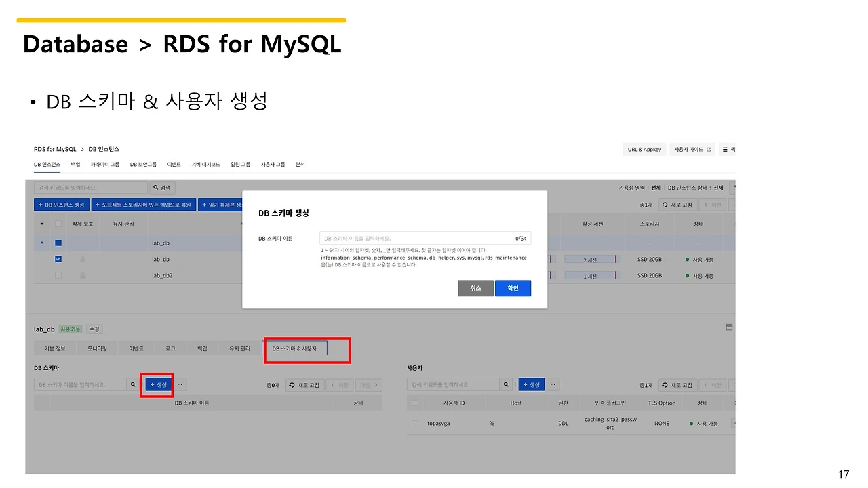Click the top search keyword input field
The width and height of the screenshot is (868, 488).
[x=91, y=187]
